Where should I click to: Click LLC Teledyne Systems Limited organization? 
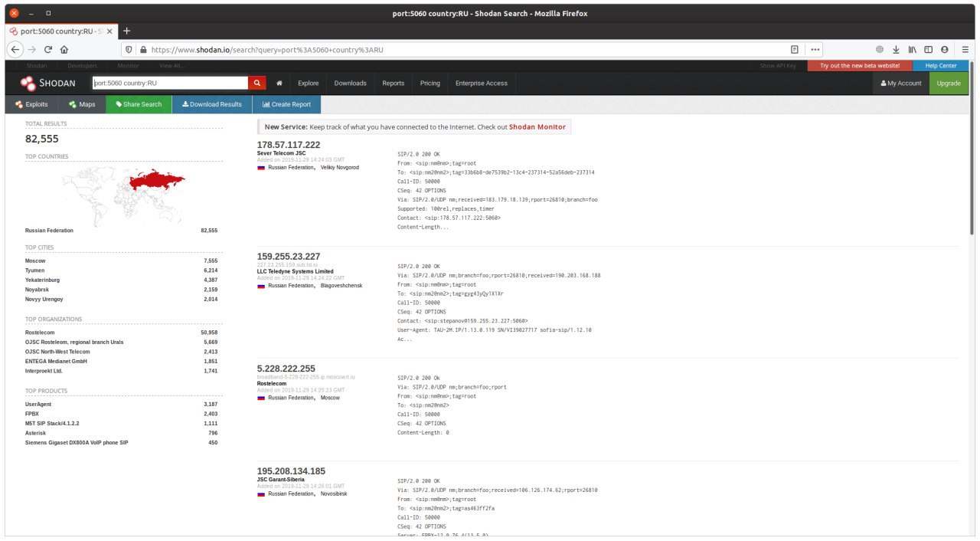[x=295, y=271]
